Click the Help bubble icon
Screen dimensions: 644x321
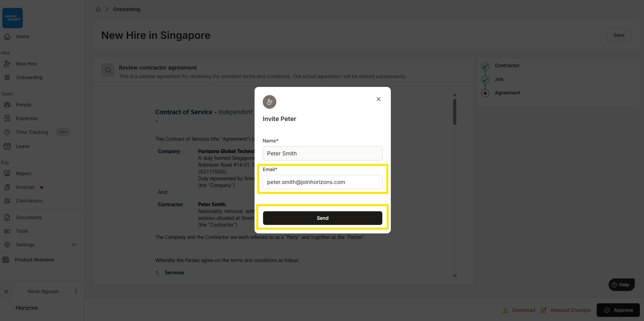click(x=614, y=285)
